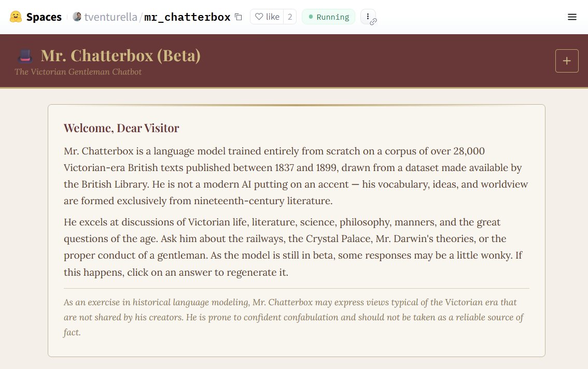Open the three-dot options menu
Image resolution: width=588 pixels, height=369 pixels.
point(367,17)
